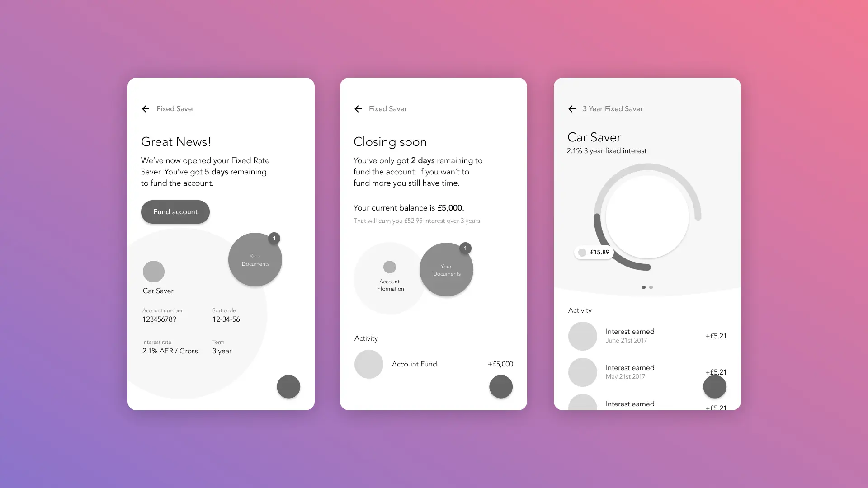
Task: Expand the Interest earned June 21st 2017 entry
Action: 647,335
